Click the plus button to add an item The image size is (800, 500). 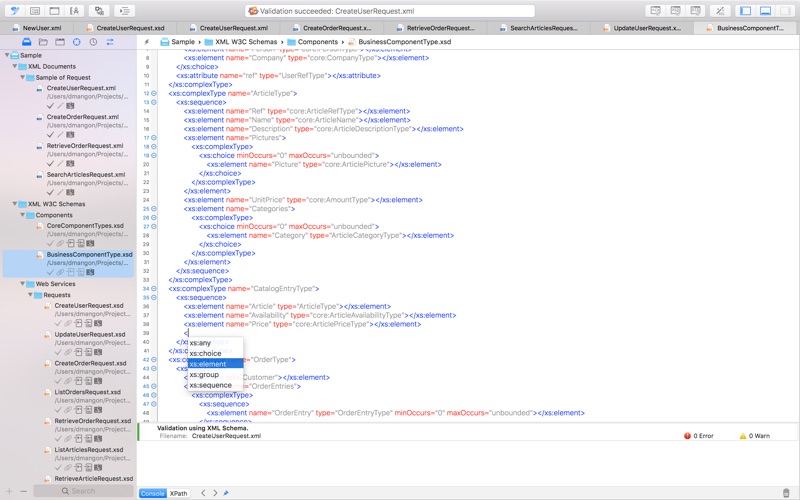[10, 491]
